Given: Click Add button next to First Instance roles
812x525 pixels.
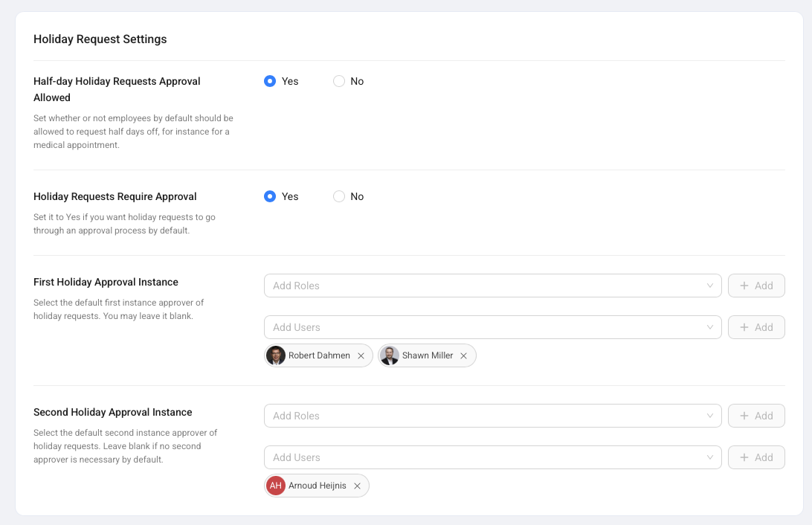Looking at the screenshot, I should coord(756,286).
